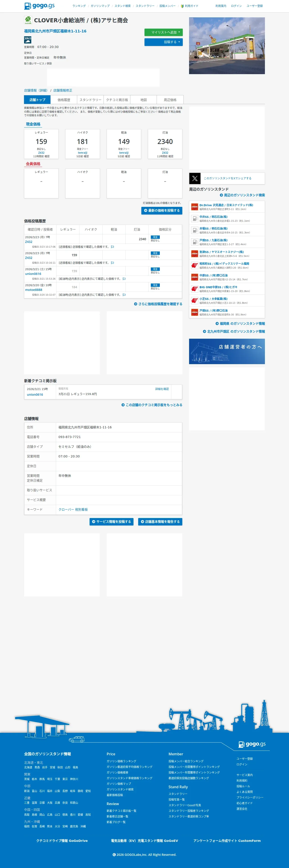289x868 pixels.
Task: Open ランキング in the top navigation
Action: 79,6
